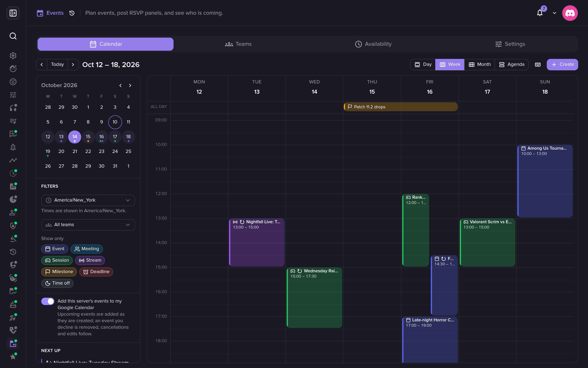Open the notifications bell
The image size is (588, 368).
pyautogui.click(x=540, y=13)
